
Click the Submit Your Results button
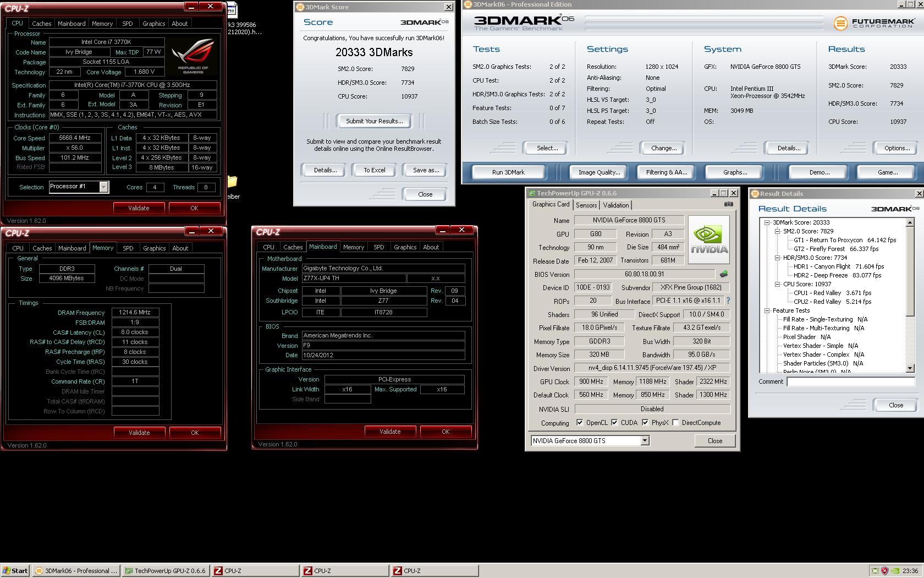pos(374,121)
